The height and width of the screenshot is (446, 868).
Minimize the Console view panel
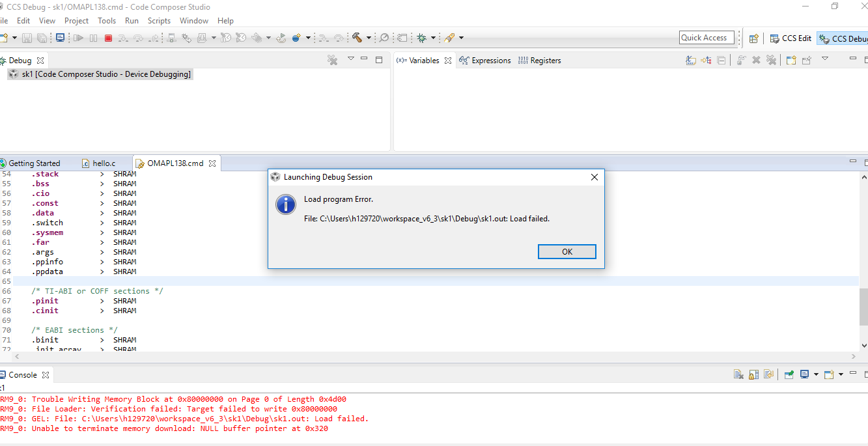click(x=853, y=374)
